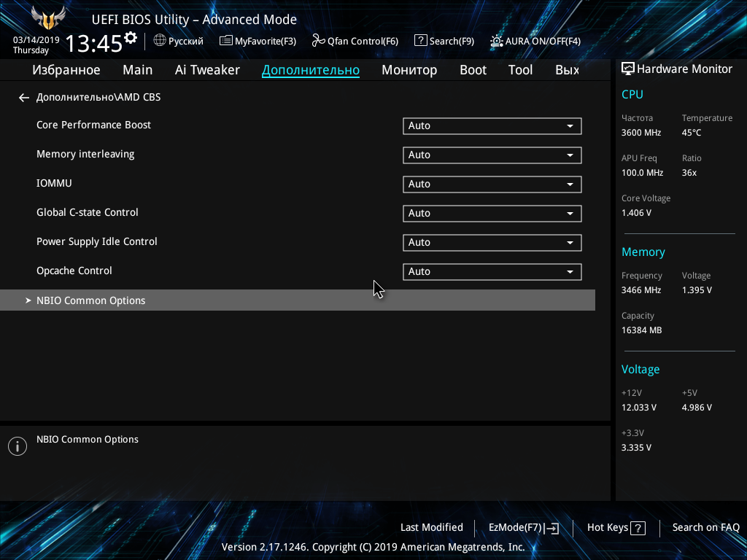Click Last Modified
This screenshot has height=560, width=747.
tap(432, 527)
